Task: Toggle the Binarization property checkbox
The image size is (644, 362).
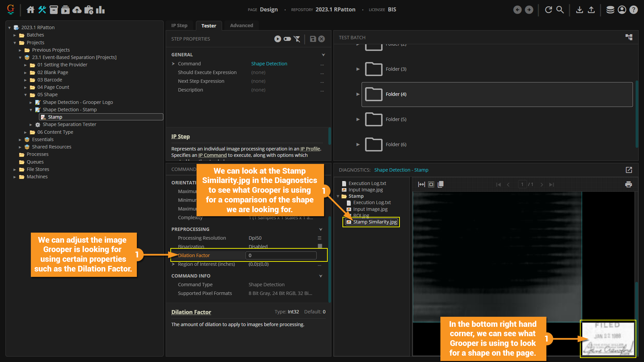Action: [x=320, y=246]
